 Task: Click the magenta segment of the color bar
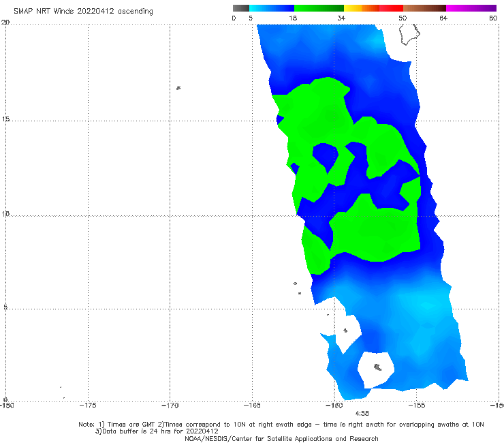[471, 8]
